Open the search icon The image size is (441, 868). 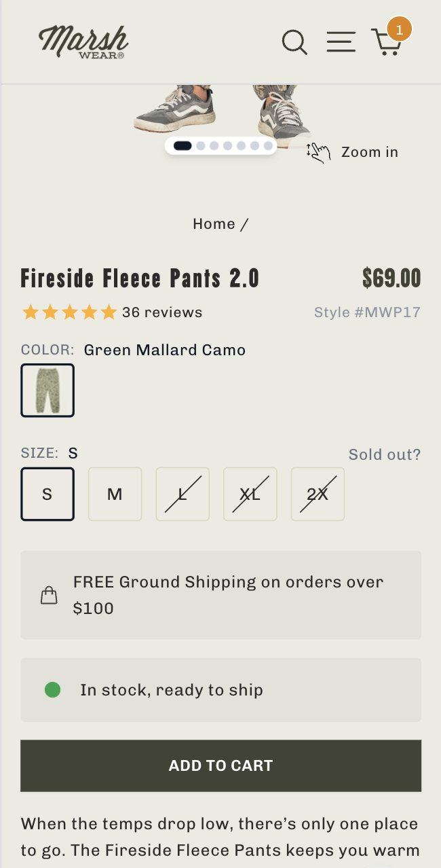(x=294, y=41)
